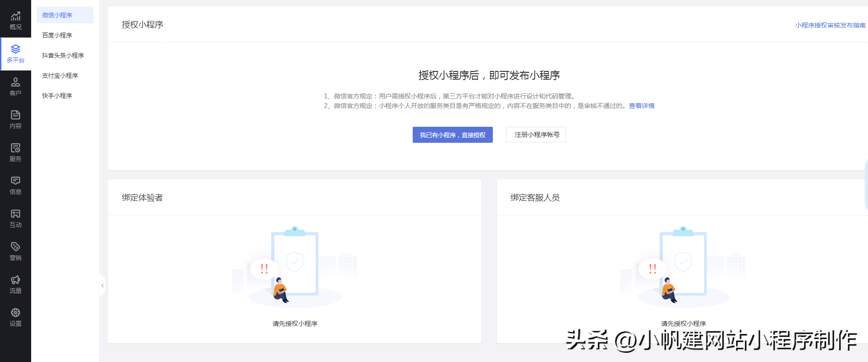Click the 注册小程序帐号 button
The image size is (868, 362).
(x=536, y=135)
